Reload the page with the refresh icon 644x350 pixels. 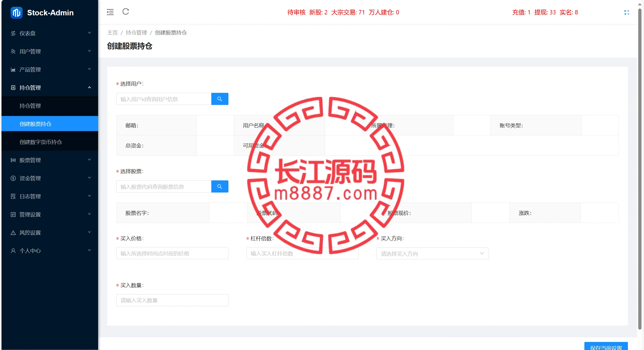(126, 12)
